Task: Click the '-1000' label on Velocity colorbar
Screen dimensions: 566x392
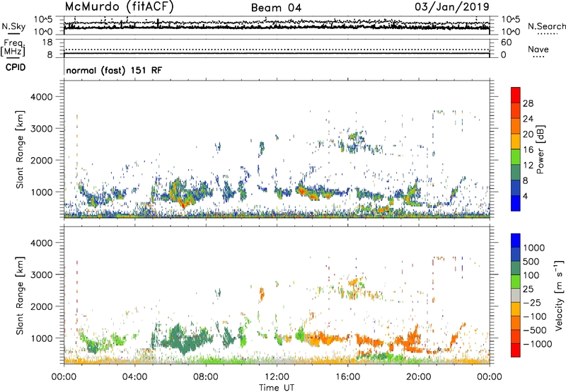Action: (538, 344)
